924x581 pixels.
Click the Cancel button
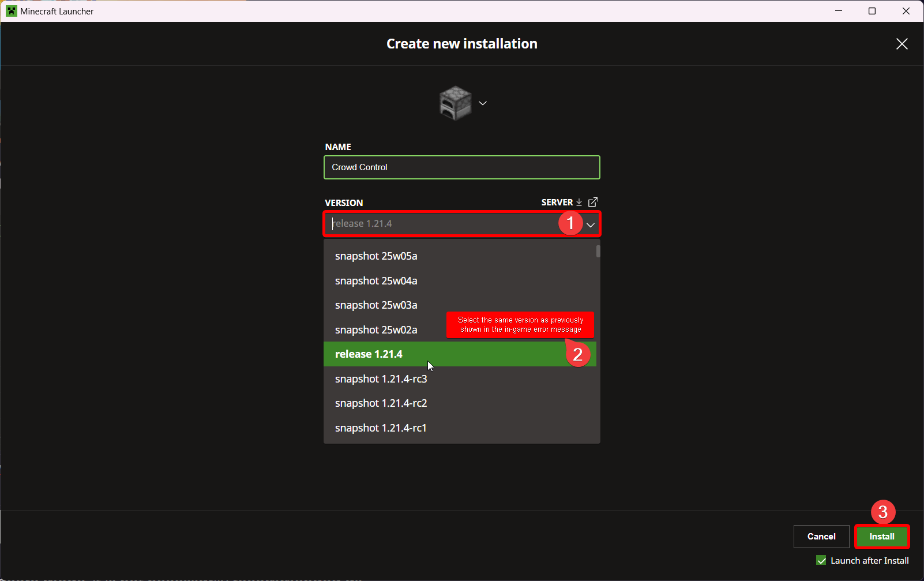tap(821, 537)
